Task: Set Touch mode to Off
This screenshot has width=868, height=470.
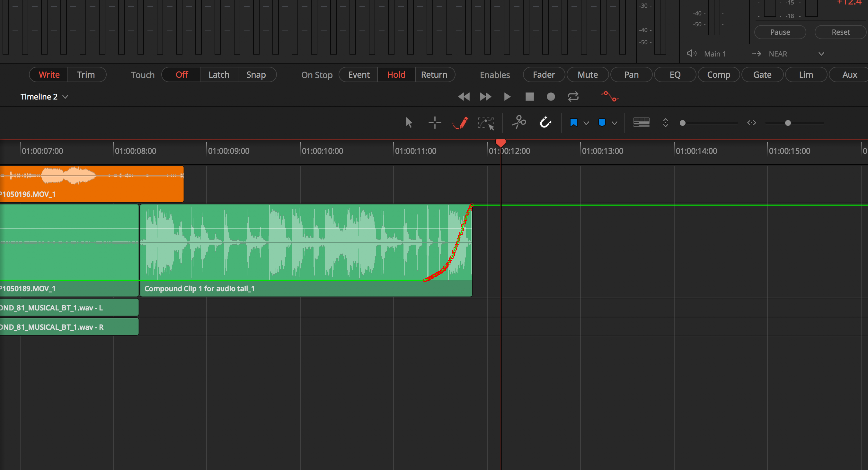Action: pyautogui.click(x=182, y=75)
